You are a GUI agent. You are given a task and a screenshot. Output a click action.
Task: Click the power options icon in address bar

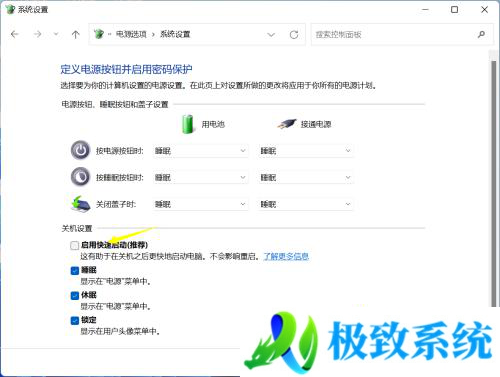(99, 34)
